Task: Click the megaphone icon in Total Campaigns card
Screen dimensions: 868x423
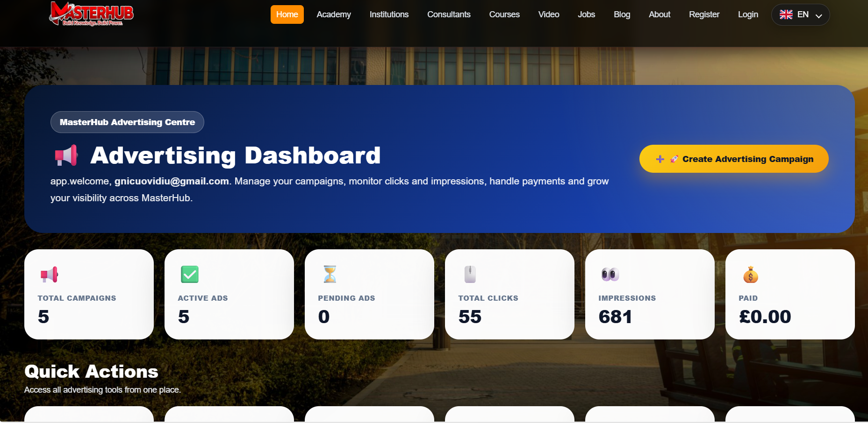Action: (x=49, y=275)
